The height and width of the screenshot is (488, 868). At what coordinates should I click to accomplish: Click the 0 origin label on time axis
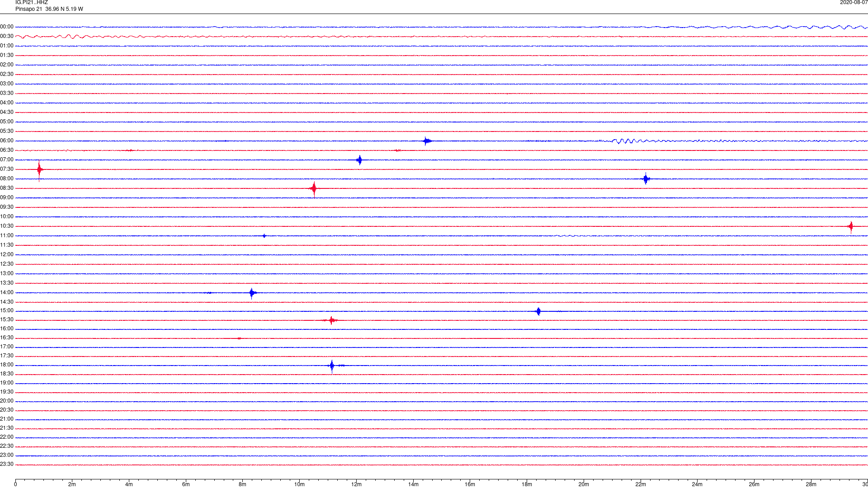coord(15,484)
